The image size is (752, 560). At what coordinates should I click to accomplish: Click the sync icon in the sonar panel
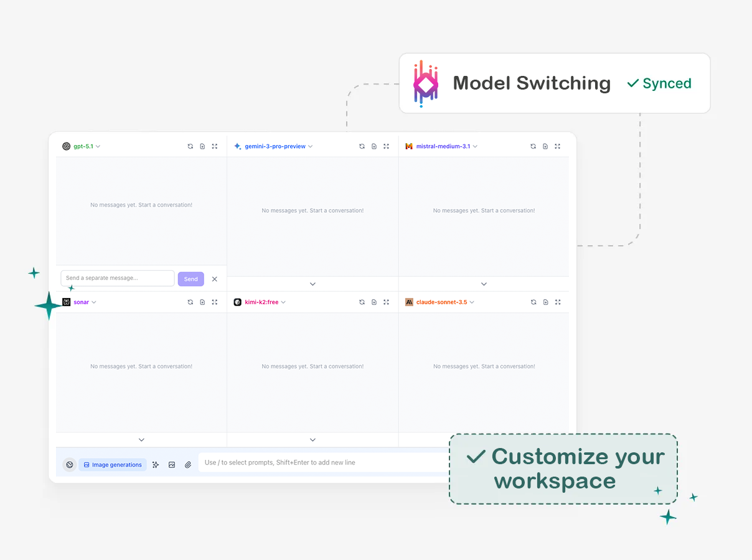coord(190,302)
